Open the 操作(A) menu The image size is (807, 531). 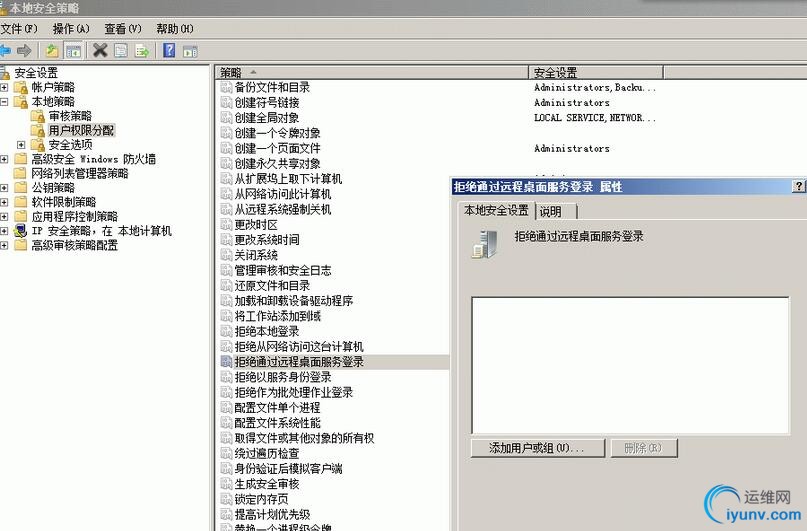click(71, 29)
